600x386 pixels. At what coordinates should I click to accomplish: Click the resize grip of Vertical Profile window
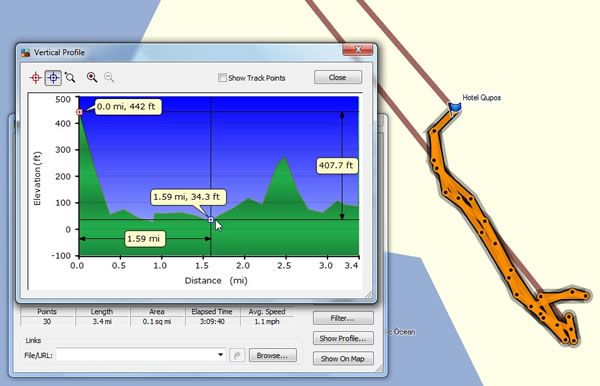(369, 295)
